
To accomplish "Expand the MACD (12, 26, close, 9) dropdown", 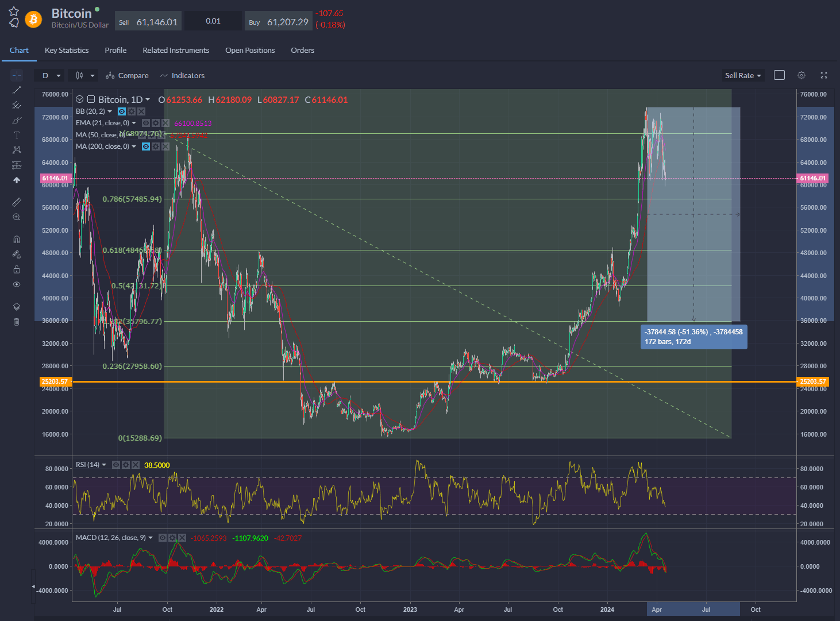I will click(x=151, y=538).
